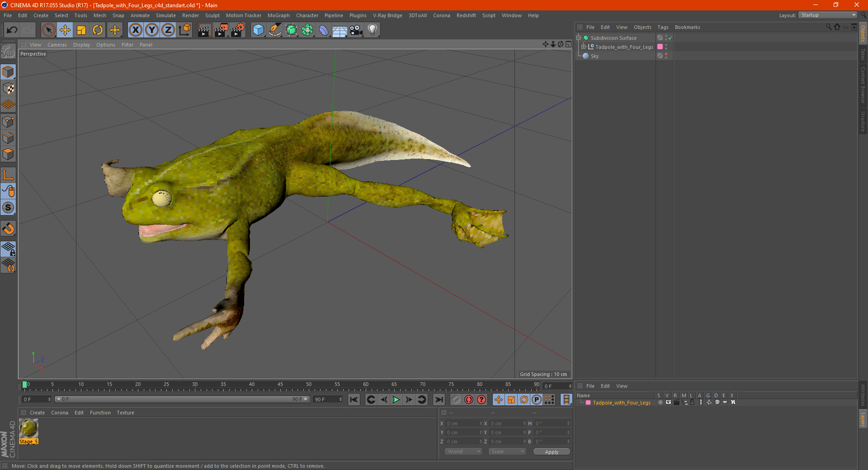Switch the coordinate system icon
This screenshot has width=868, height=470.
tap(184, 30)
